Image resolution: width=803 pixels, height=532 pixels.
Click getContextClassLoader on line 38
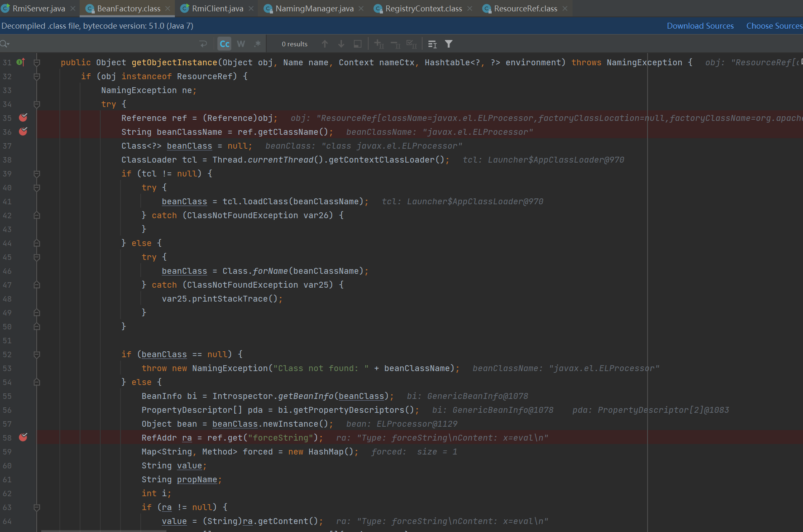click(381, 160)
